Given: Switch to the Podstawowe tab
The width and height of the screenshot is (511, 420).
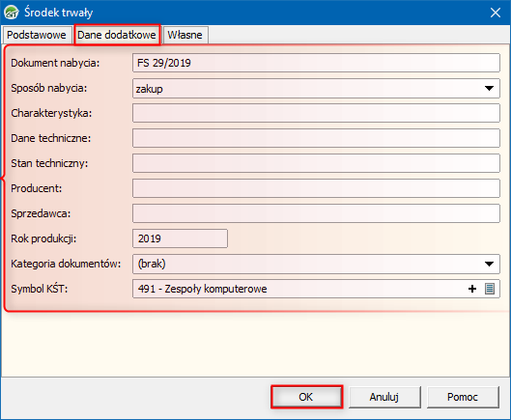Looking at the screenshot, I should [37, 35].
